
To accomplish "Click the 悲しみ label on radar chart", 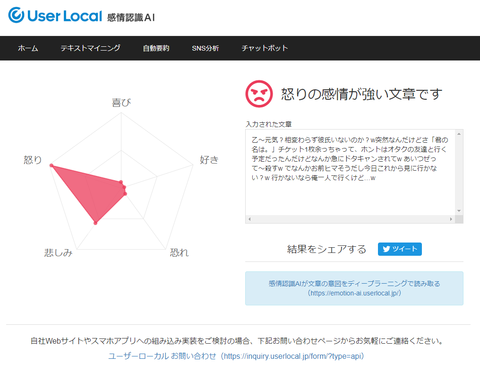I will (x=58, y=252).
